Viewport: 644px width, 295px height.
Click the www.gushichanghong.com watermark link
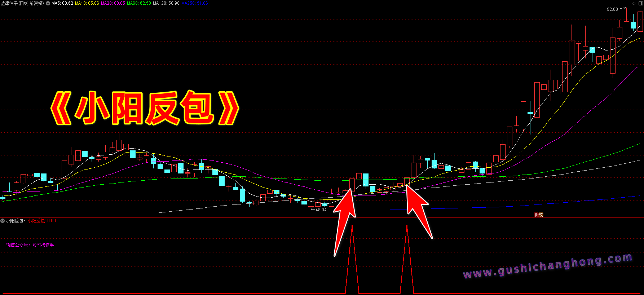click(x=547, y=266)
